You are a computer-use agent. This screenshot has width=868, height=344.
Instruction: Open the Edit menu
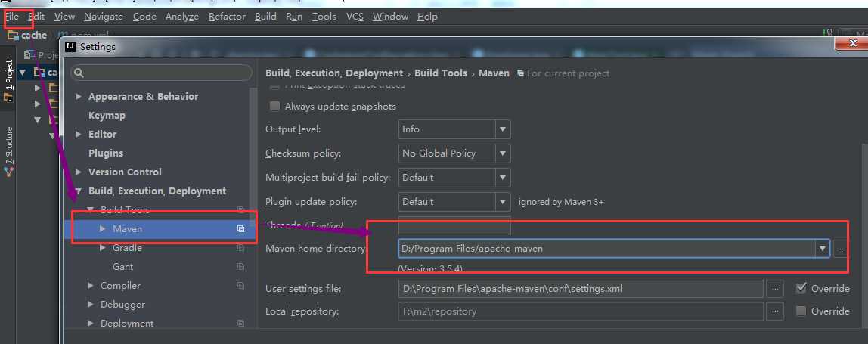(x=36, y=17)
